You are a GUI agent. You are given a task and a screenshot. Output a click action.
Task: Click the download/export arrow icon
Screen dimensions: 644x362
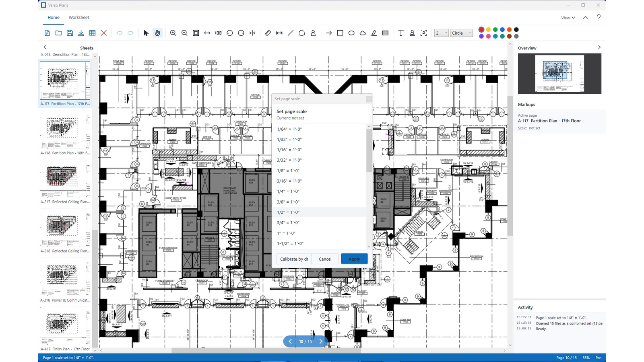tap(81, 33)
